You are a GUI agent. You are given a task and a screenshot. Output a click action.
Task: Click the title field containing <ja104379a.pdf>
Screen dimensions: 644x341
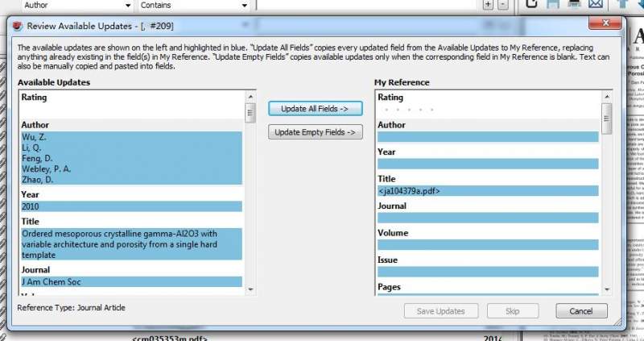point(488,191)
